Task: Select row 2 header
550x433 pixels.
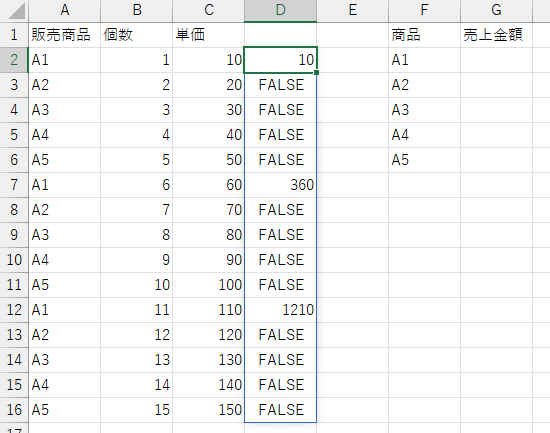Action: (14, 60)
